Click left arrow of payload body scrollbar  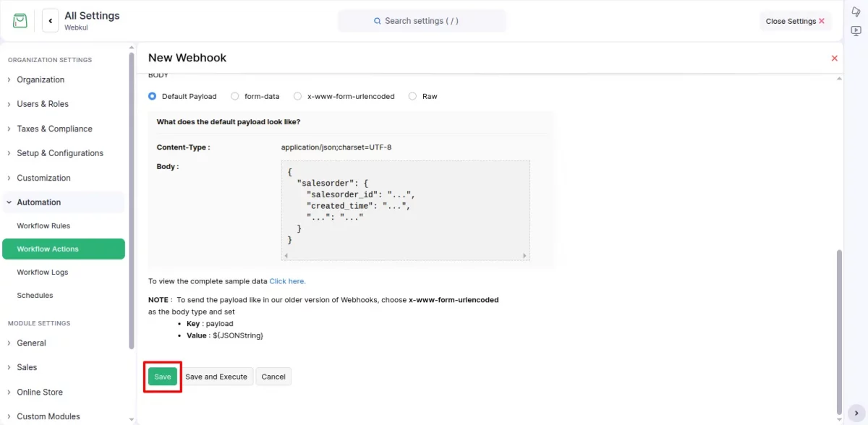pyautogui.click(x=286, y=256)
